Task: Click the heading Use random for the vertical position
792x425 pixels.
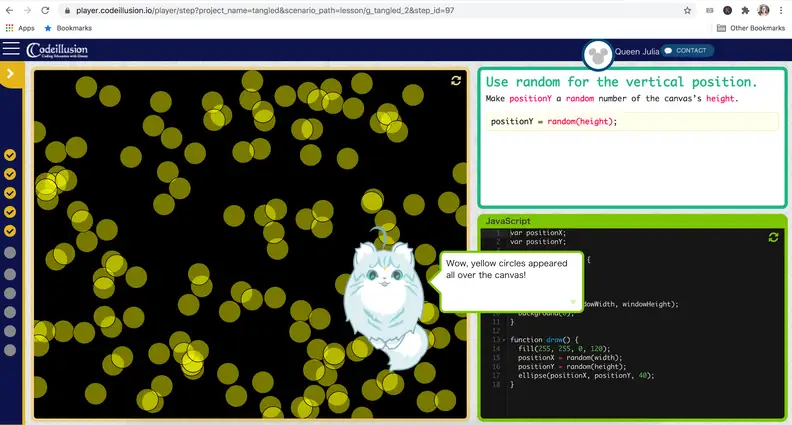Action: click(621, 82)
